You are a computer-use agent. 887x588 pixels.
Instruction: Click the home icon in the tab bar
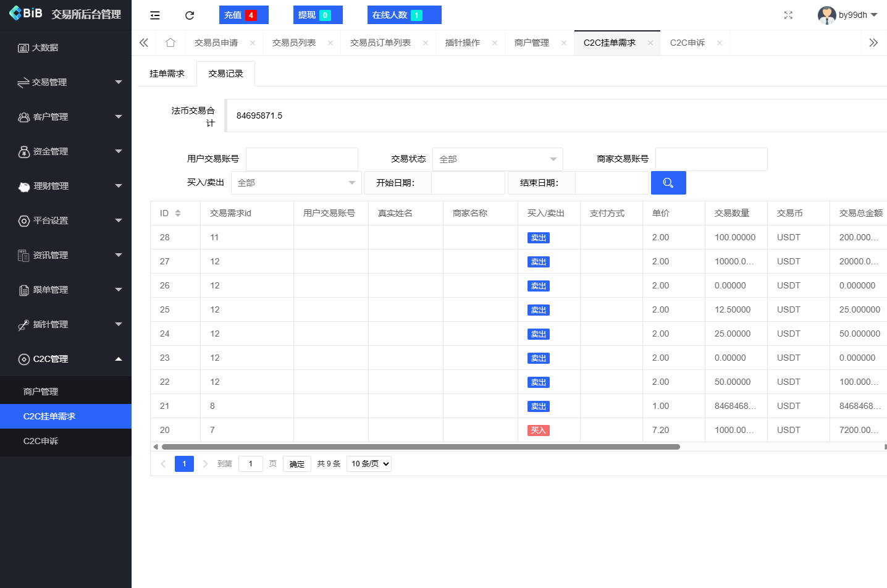(x=170, y=42)
